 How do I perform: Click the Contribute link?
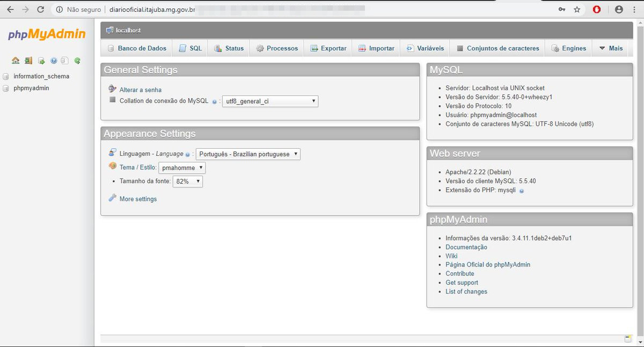pos(460,274)
